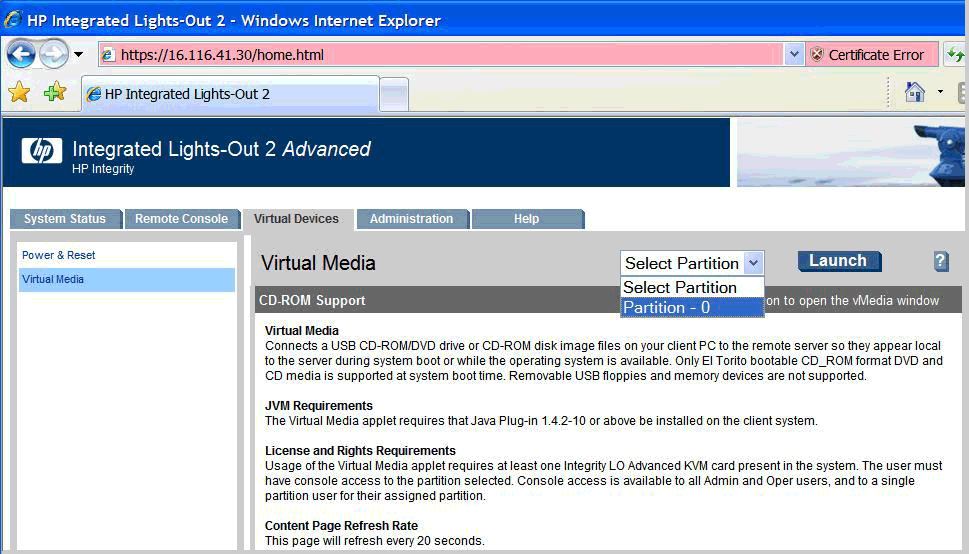Image resolution: width=969 pixels, height=554 pixels.
Task: Click the Content Page Refresh Rate heading
Action: (x=341, y=526)
